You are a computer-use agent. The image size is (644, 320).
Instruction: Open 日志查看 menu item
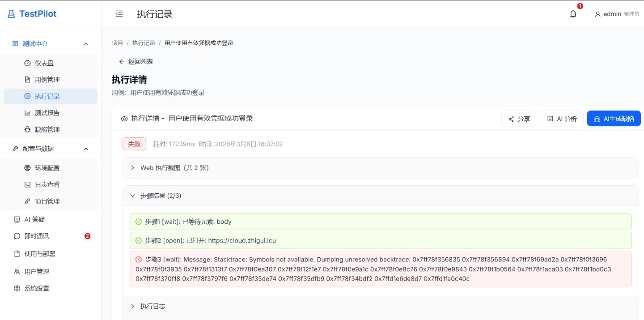[x=51, y=184]
